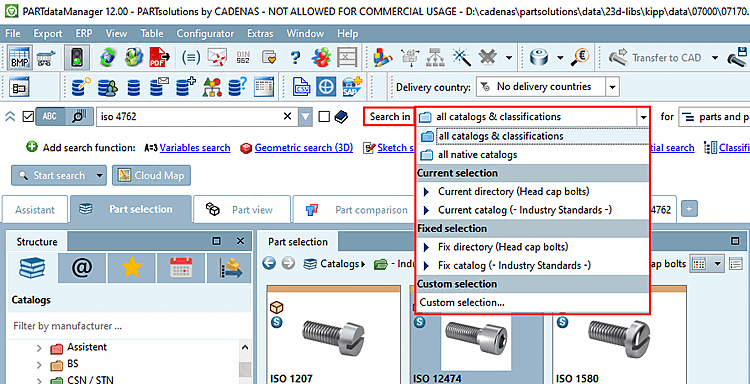750x384 pixels.
Task: Open the Geometric search (3D) link
Action: 304,148
